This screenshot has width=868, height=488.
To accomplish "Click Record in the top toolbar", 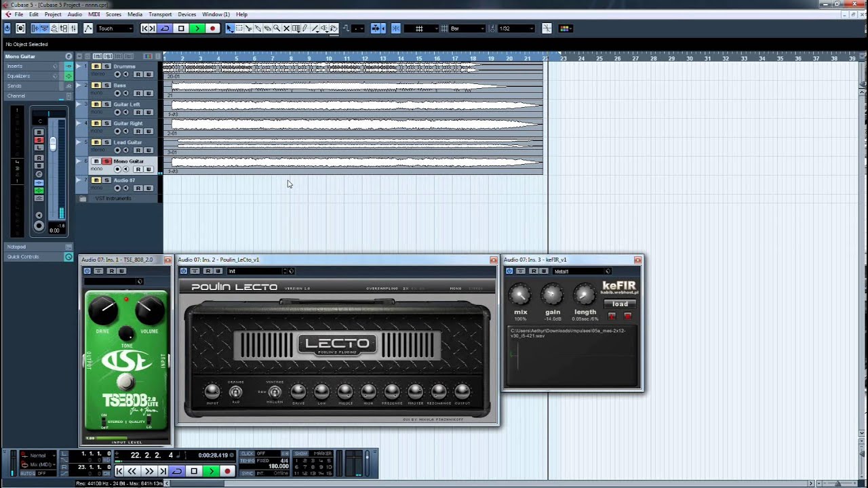I will point(212,28).
